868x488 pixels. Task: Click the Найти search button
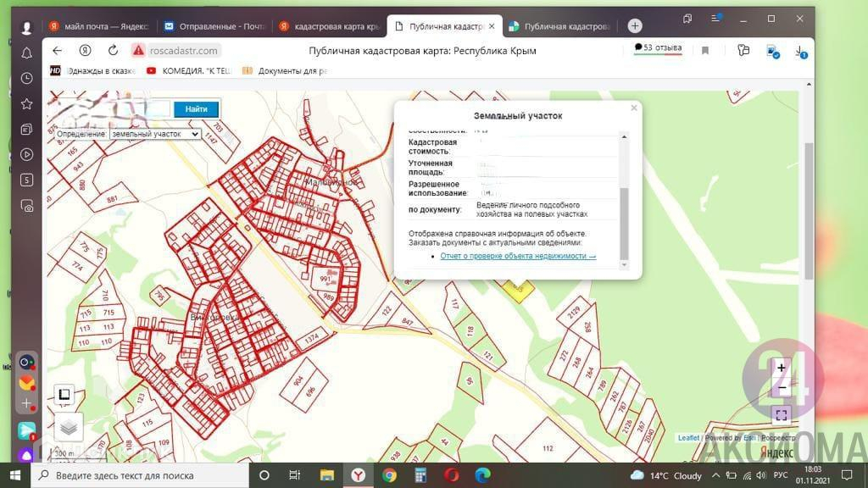196,109
